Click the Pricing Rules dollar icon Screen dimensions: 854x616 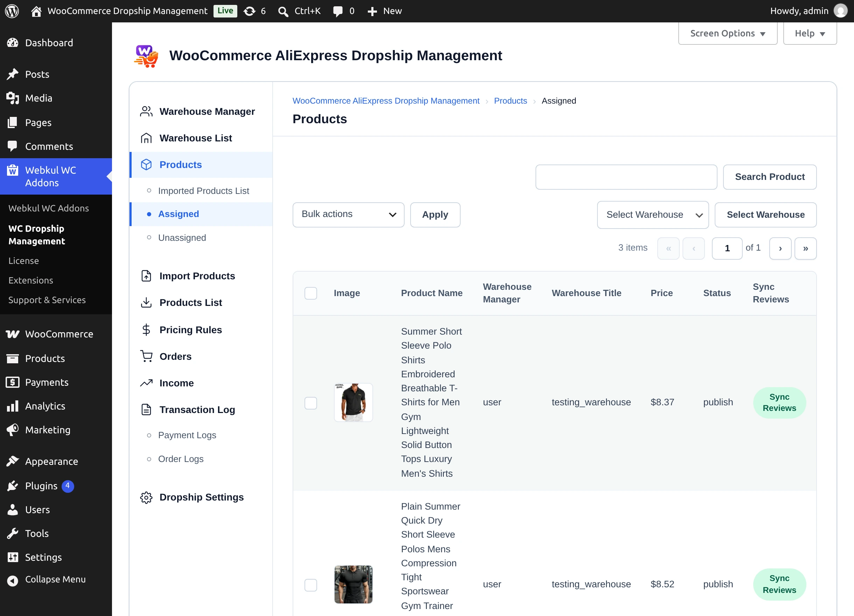click(x=146, y=330)
